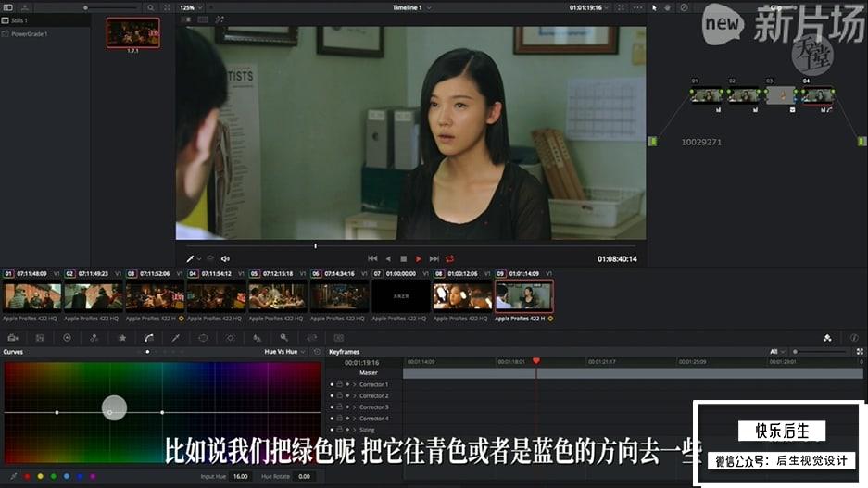Toggle Corrector 3 keyframe enable dot
The image size is (868, 488).
(x=332, y=407)
